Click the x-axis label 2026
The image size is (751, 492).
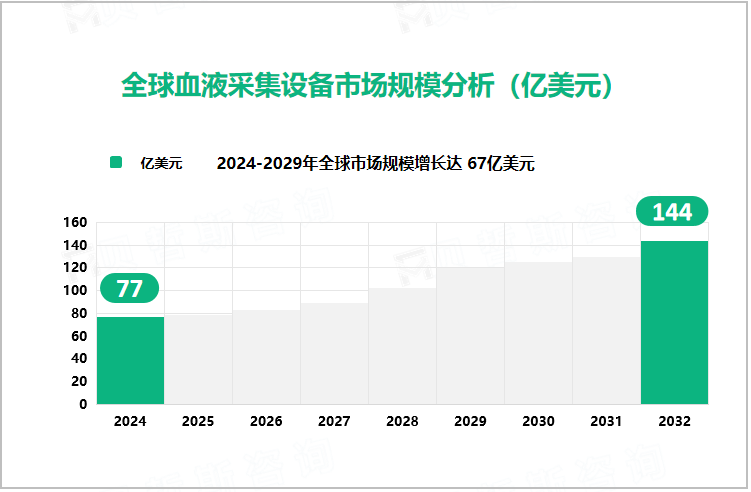[x=266, y=421]
